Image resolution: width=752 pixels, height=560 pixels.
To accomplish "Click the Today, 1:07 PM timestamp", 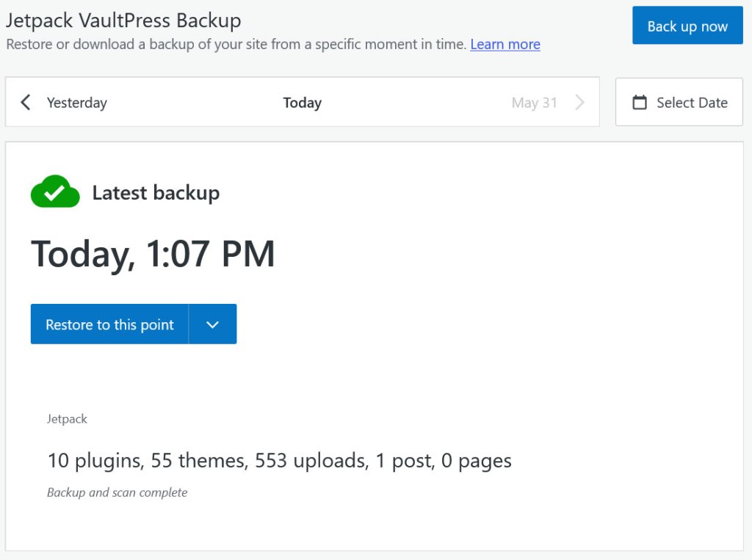I will tap(153, 254).
